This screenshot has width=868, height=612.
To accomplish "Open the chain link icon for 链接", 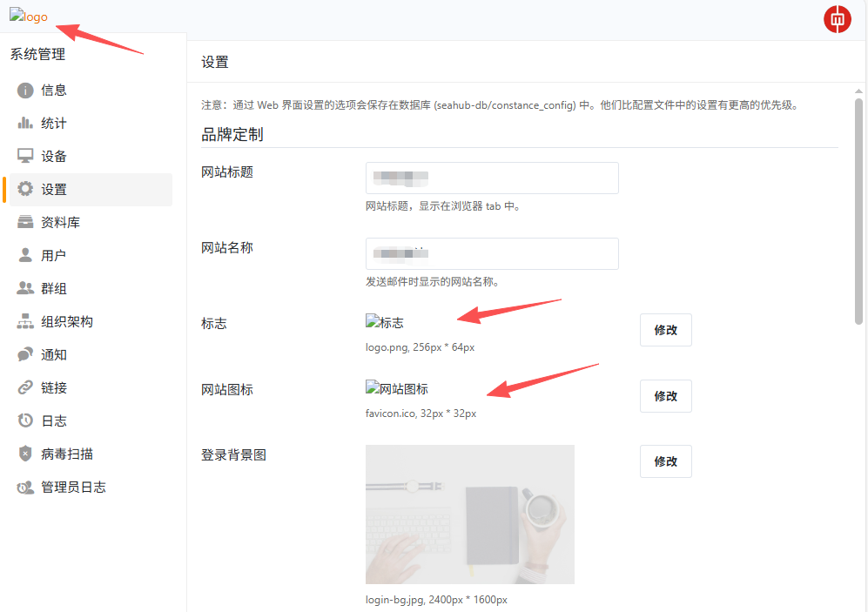I will pyautogui.click(x=25, y=388).
